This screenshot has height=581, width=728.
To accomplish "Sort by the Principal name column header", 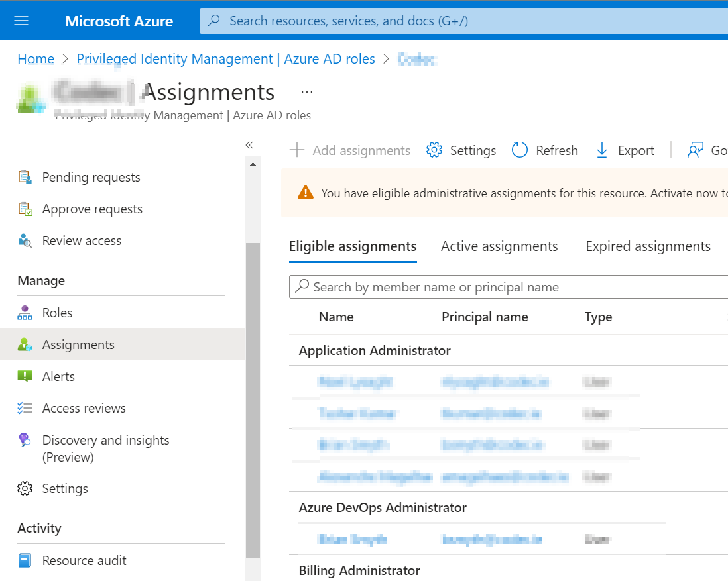I will point(485,317).
